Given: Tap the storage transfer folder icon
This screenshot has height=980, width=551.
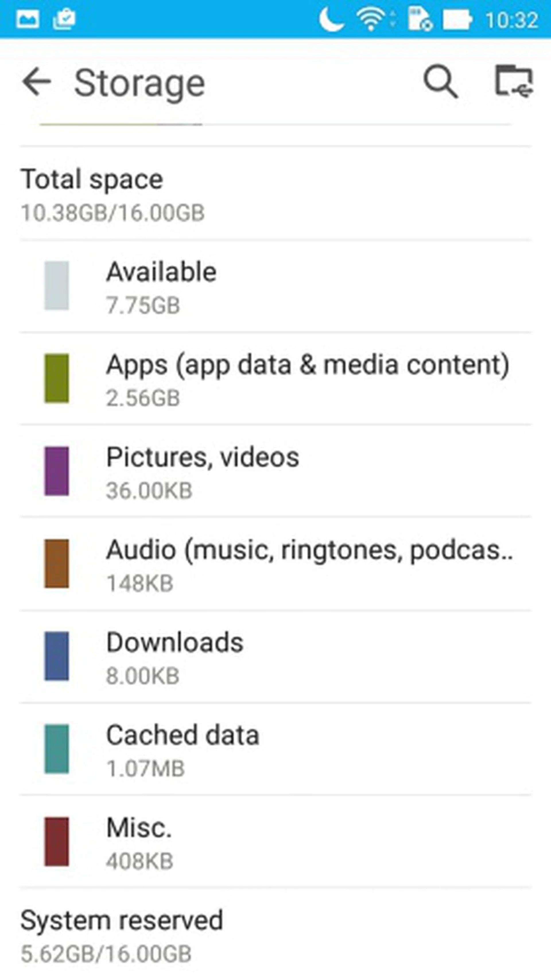Looking at the screenshot, I should pos(513,81).
